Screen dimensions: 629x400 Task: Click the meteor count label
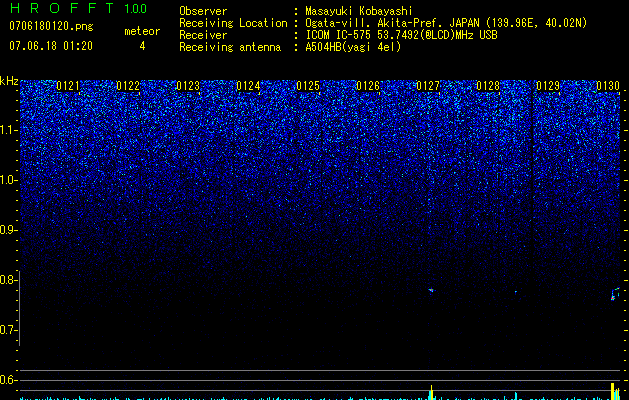coord(142,31)
